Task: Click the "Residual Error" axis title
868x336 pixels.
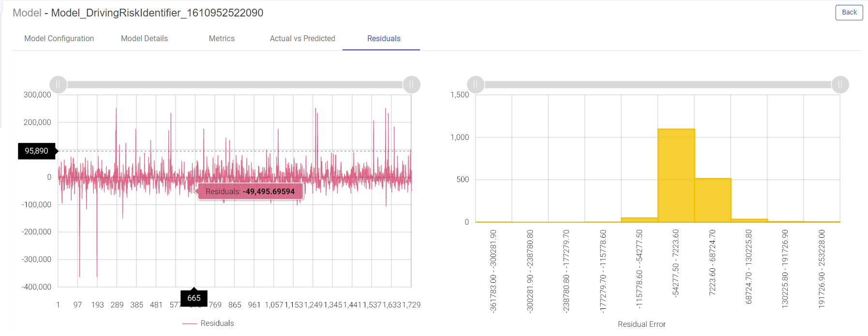Action: pyautogui.click(x=642, y=324)
